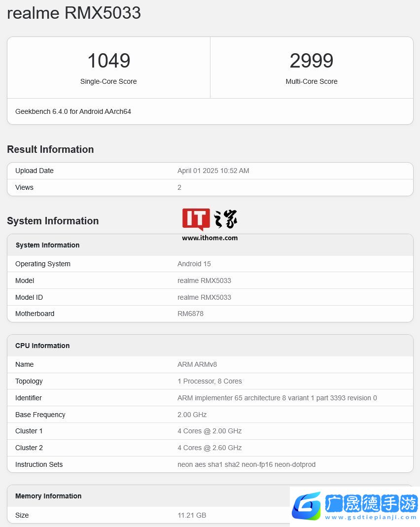Click the Multi-Core Score label
420x527 pixels.
(312, 81)
